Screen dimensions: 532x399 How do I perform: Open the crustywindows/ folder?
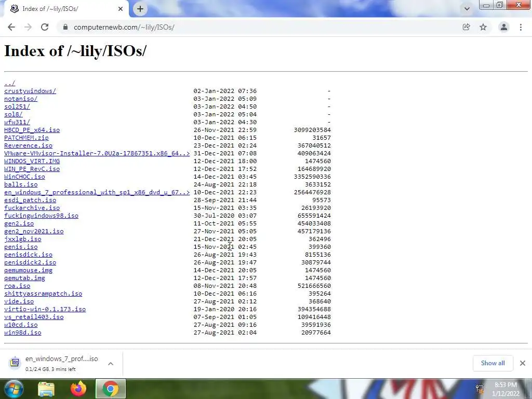click(x=30, y=91)
